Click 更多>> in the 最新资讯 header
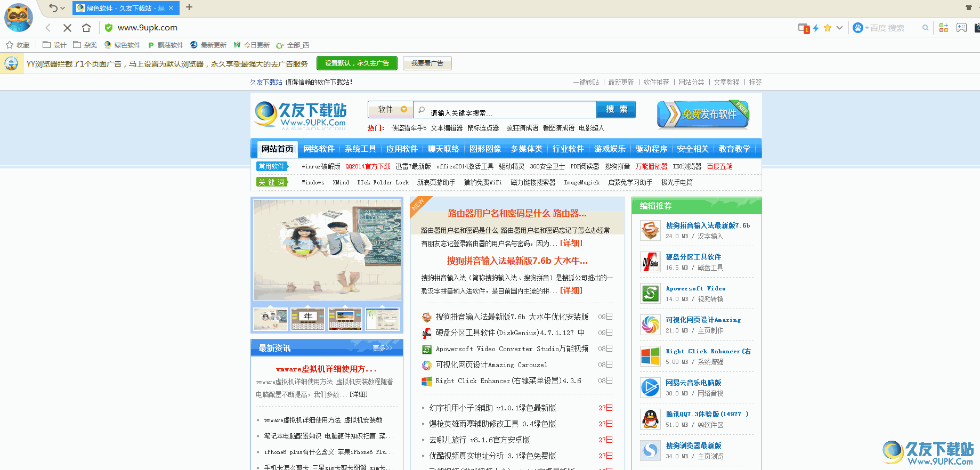980x470 pixels. [382, 348]
